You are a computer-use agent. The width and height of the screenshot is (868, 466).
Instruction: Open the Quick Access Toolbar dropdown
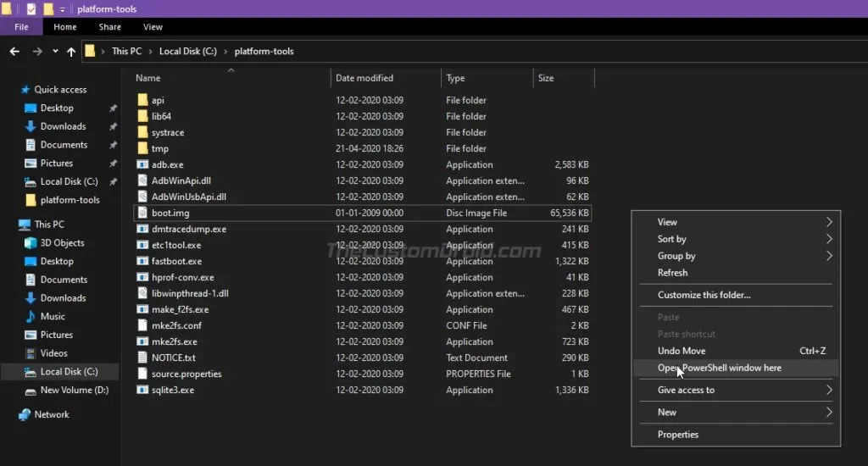pyautogui.click(x=62, y=9)
